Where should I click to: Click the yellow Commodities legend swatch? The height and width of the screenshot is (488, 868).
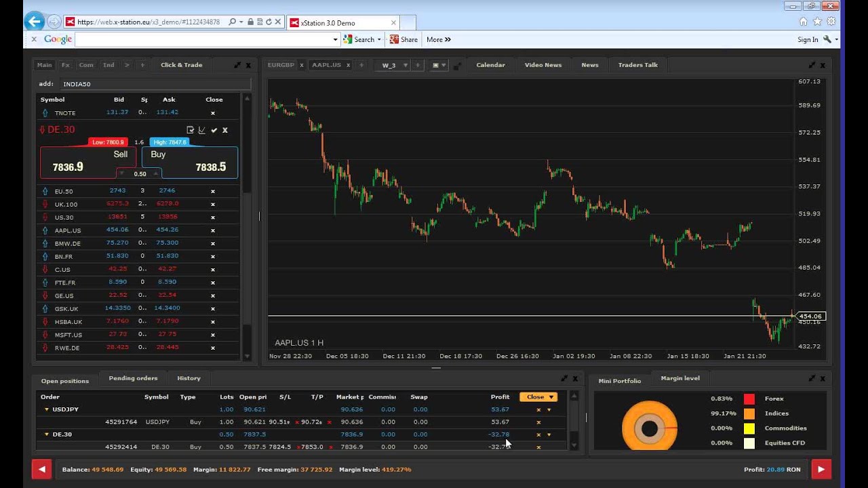coord(749,428)
